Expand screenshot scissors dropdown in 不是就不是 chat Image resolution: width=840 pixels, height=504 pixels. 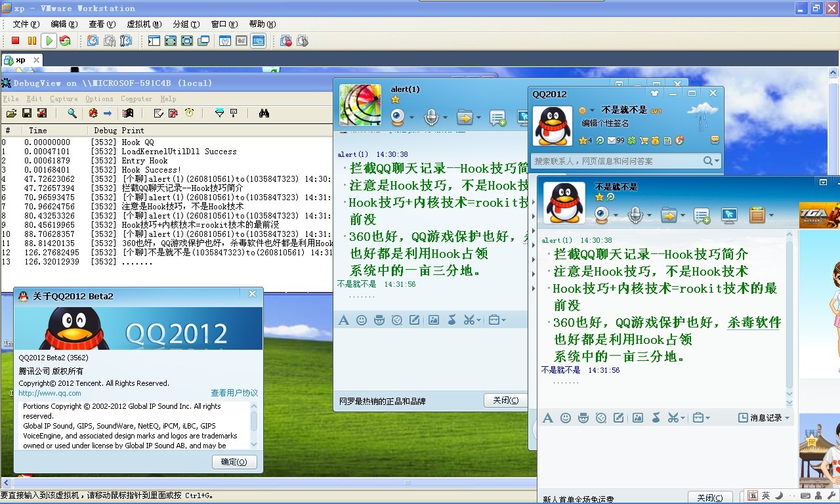683,418
